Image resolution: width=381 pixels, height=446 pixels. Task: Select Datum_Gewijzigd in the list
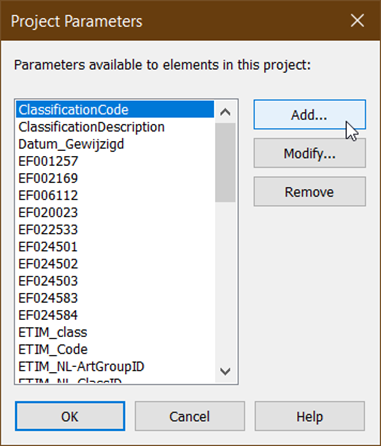(x=115, y=144)
